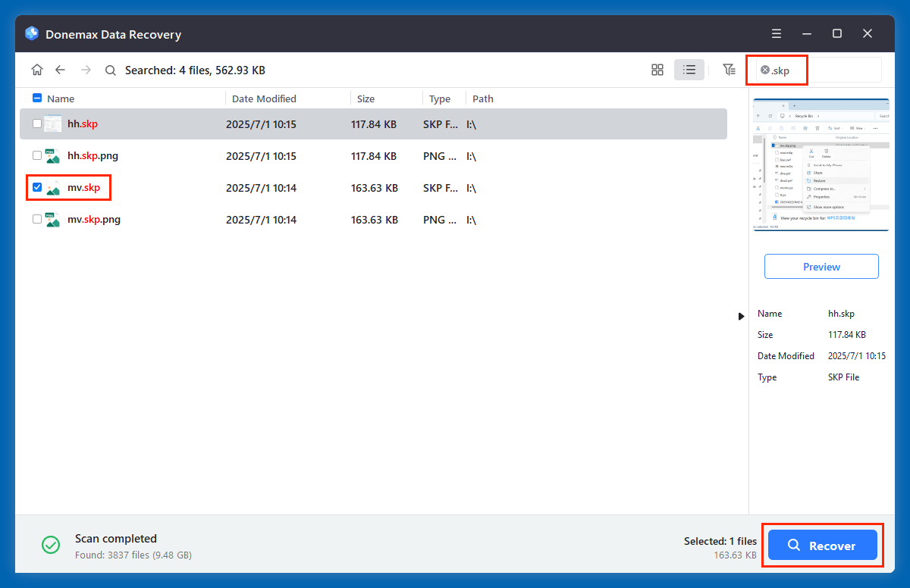Click the Preview button
Screen dimensions: 910x588
[x=821, y=266]
